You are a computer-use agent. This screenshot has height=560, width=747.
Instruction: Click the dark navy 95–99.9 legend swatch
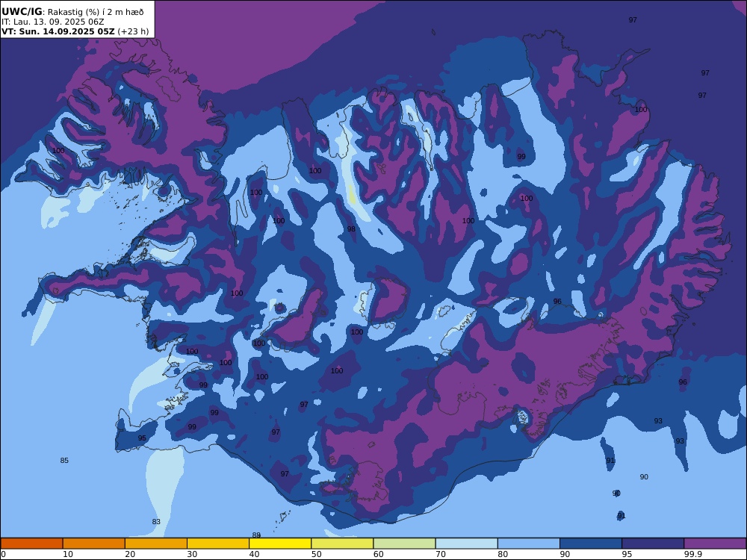point(653,544)
